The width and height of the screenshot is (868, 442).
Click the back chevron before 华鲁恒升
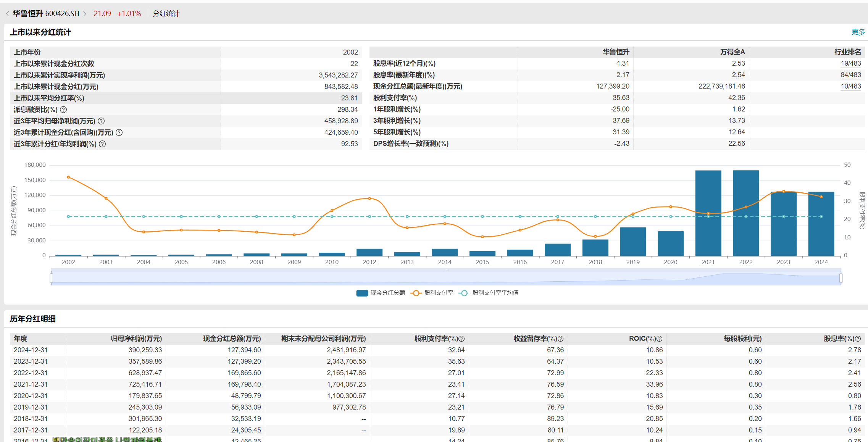(7, 14)
